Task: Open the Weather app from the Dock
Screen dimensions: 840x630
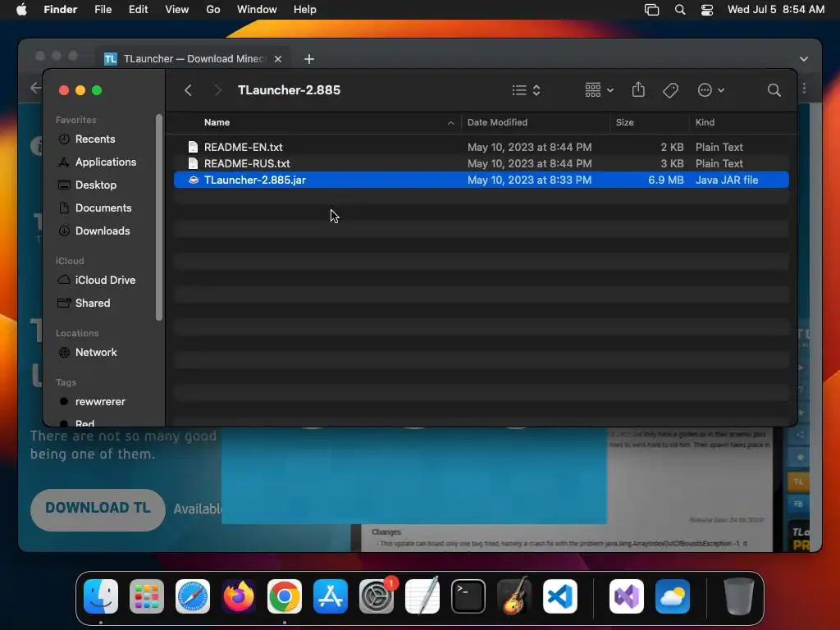Action: 673,596
